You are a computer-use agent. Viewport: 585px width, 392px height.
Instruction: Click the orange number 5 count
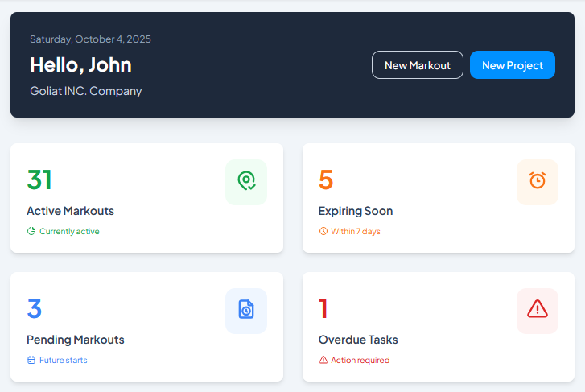[326, 180]
